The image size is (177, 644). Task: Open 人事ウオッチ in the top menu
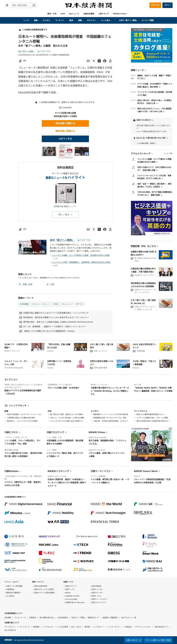pyautogui.click(x=103, y=14)
